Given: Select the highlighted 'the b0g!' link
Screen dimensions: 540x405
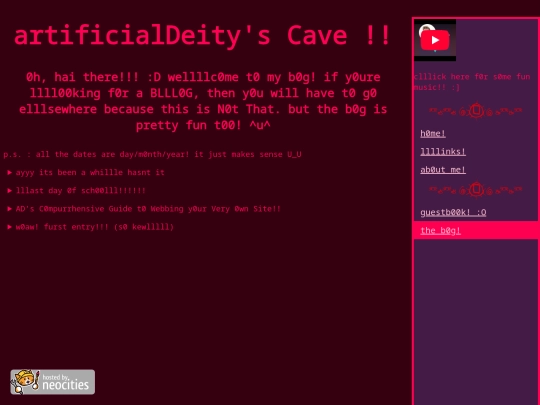Looking at the screenshot, I should [x=440, y=231].
